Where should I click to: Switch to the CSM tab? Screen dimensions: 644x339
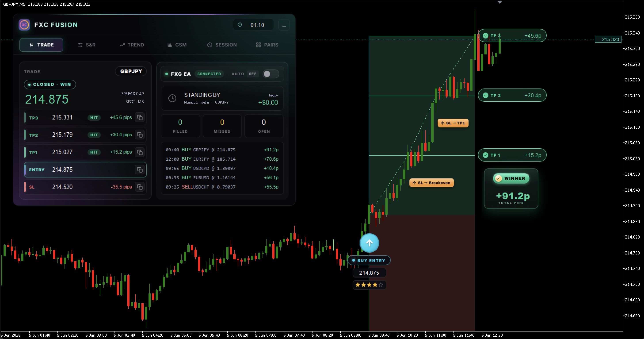[177, 45]
